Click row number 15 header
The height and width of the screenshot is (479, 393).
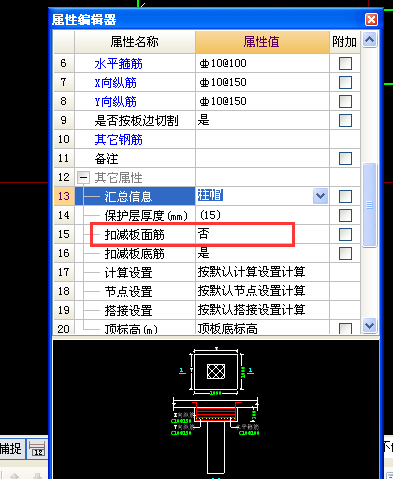click(x=64, y=234)
